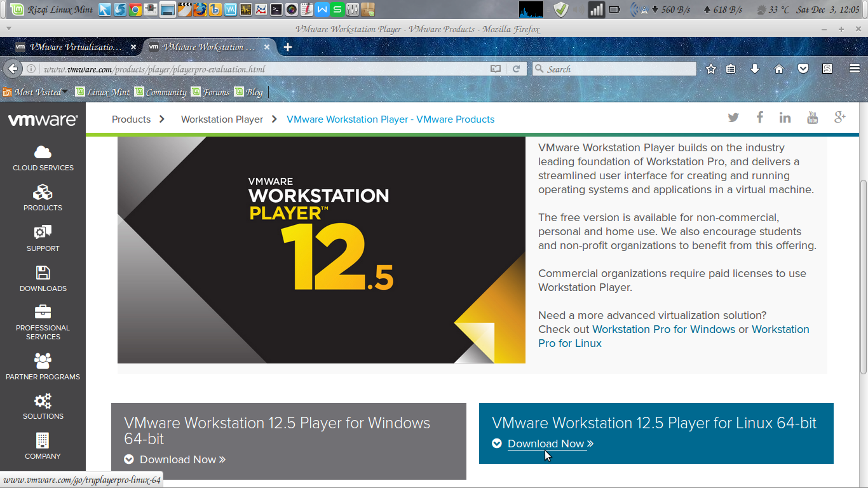Viewport: 868px width, 488px height.
Task: Go back to the previous page
Action: (x=13, y=69)
